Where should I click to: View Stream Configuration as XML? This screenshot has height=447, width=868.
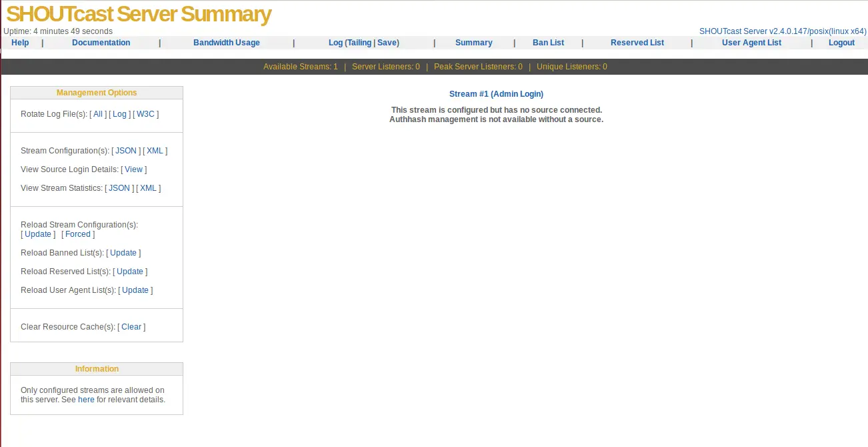tap(155, 151)
